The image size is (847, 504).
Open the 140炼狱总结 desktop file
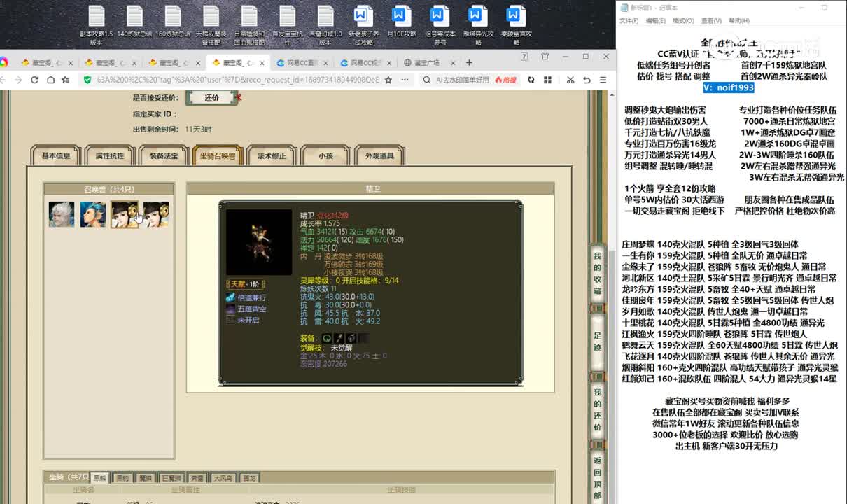134,22
